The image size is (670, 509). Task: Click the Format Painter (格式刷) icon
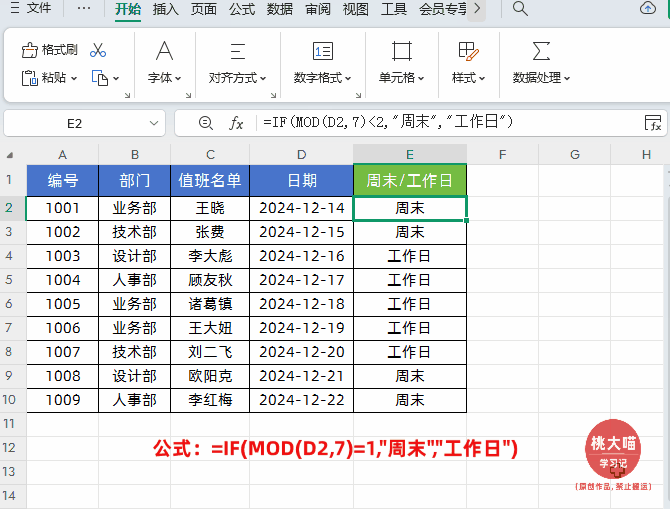click(29, 50)
